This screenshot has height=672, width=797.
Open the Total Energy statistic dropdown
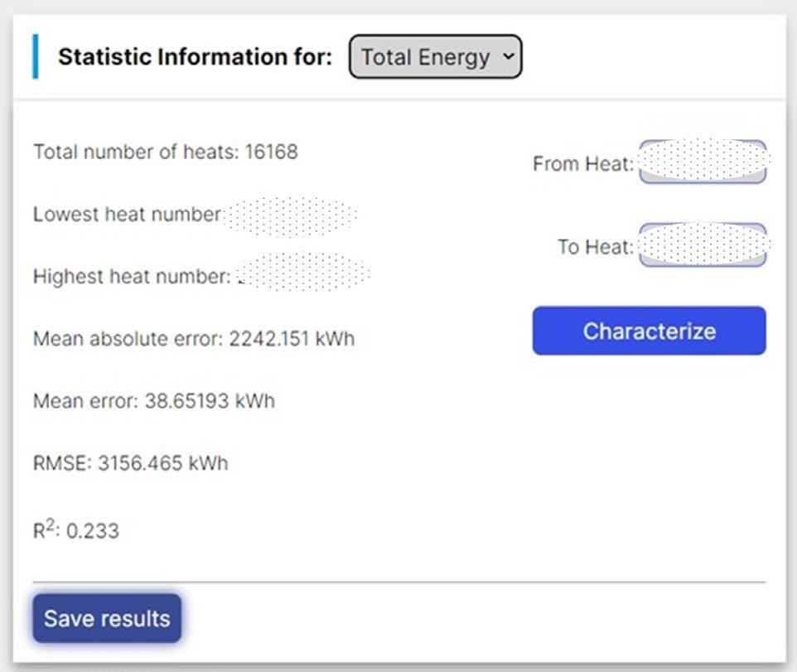435,57
